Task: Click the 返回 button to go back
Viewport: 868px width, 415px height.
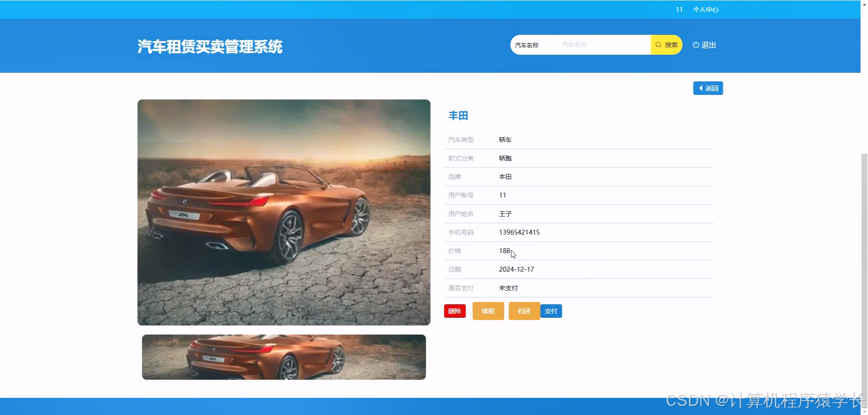Action: point(708,88)
